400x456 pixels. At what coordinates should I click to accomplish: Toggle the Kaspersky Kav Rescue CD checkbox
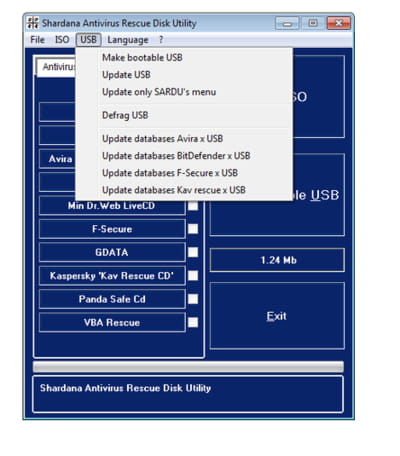tap(193, 276)
